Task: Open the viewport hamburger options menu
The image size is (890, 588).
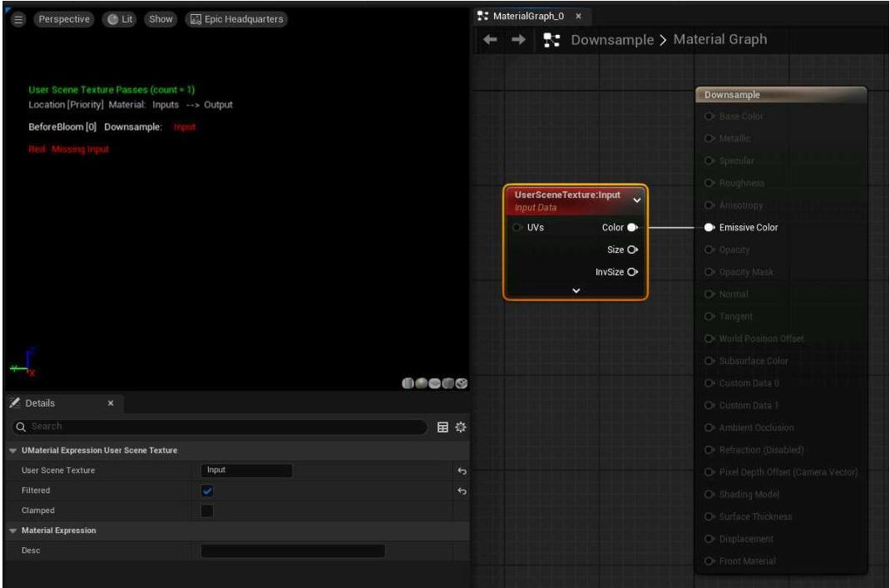Action: (x=19, y=19)
